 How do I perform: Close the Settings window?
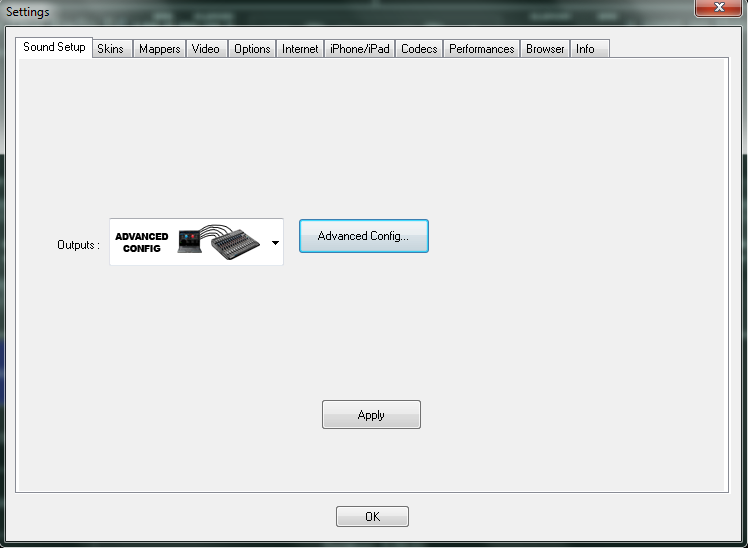(719, 7)
